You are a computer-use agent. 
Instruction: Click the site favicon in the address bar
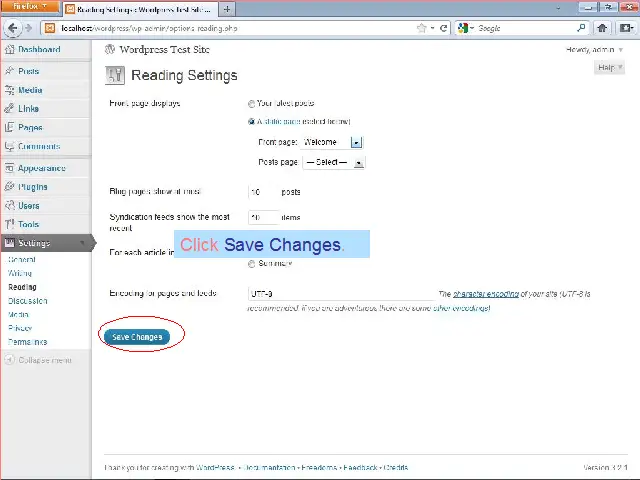[50, 28]
